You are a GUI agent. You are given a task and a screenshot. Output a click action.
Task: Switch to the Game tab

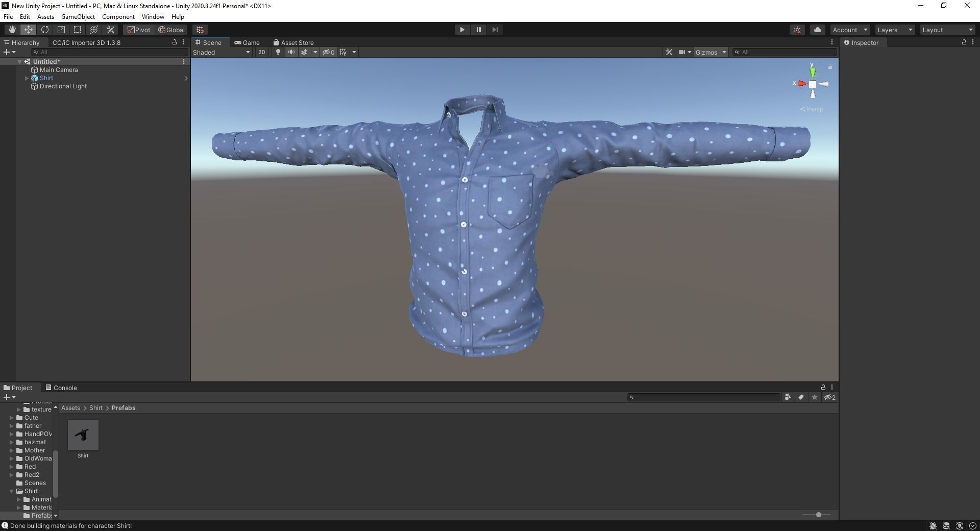pyautogui.click(x=247, y=43)
